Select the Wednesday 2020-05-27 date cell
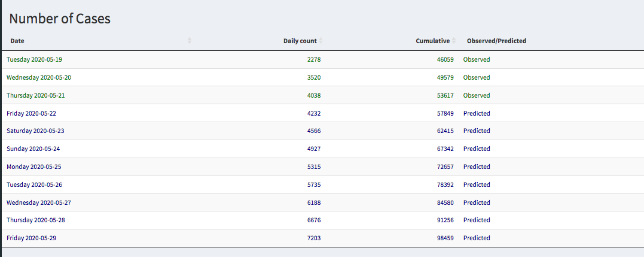The image size is (644, 257). pyautogui.click(x=39, y=203)
